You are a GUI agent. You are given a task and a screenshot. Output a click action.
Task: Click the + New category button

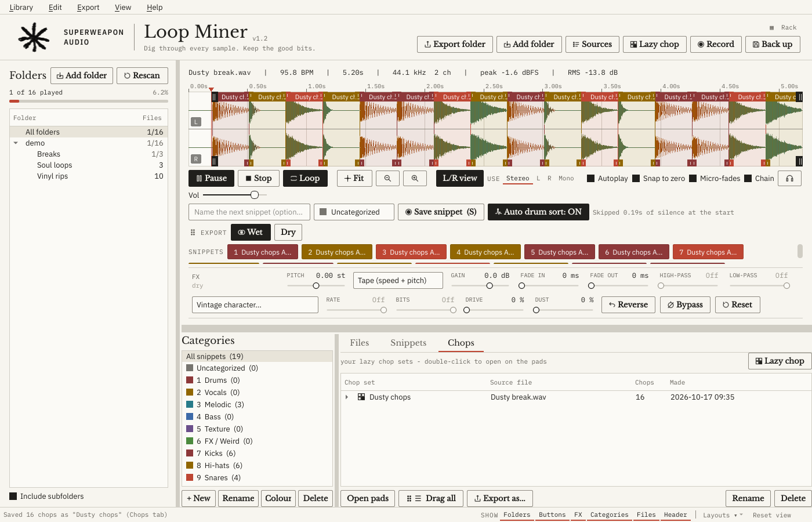[198, 498]
